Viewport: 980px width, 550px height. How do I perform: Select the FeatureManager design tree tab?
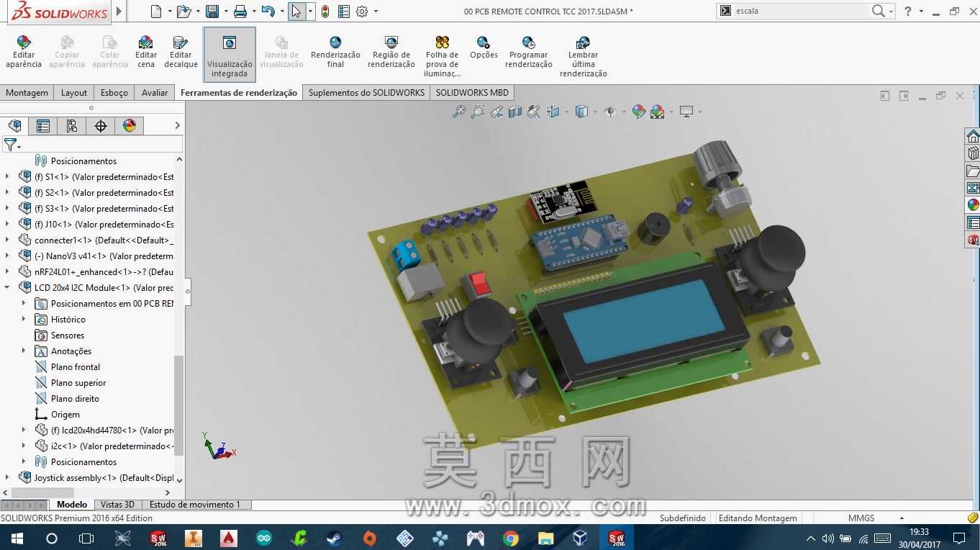click(15, 126)
